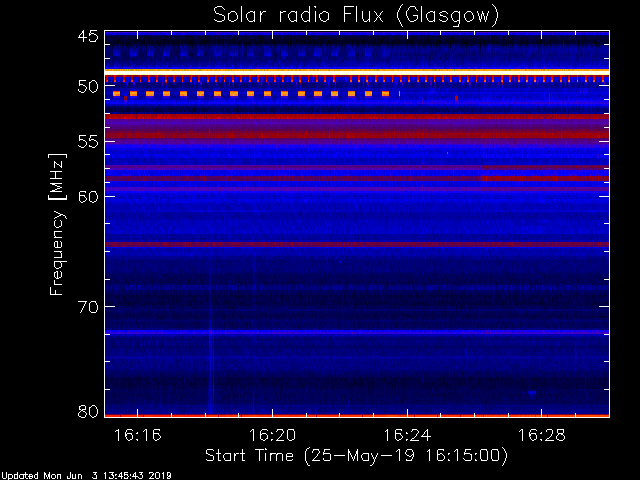
Task: Click the 'Frequency [MHz]' axis title
Action: [56, 224]
